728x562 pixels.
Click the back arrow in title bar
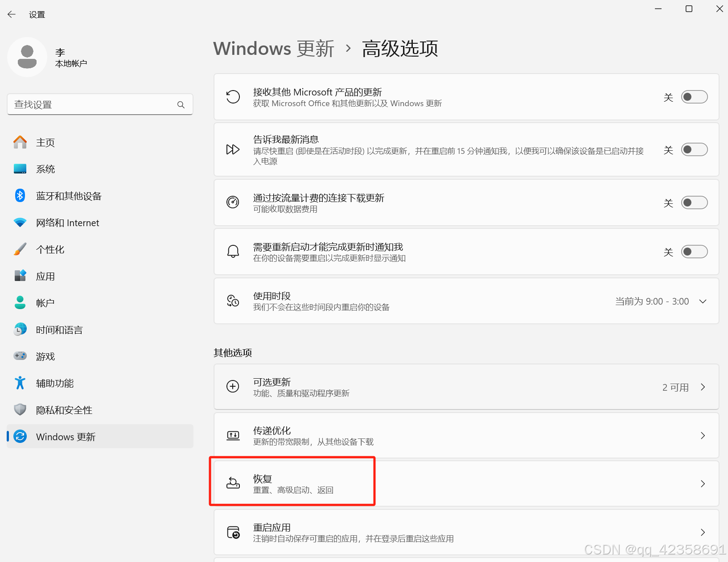(x=12, y=14)
